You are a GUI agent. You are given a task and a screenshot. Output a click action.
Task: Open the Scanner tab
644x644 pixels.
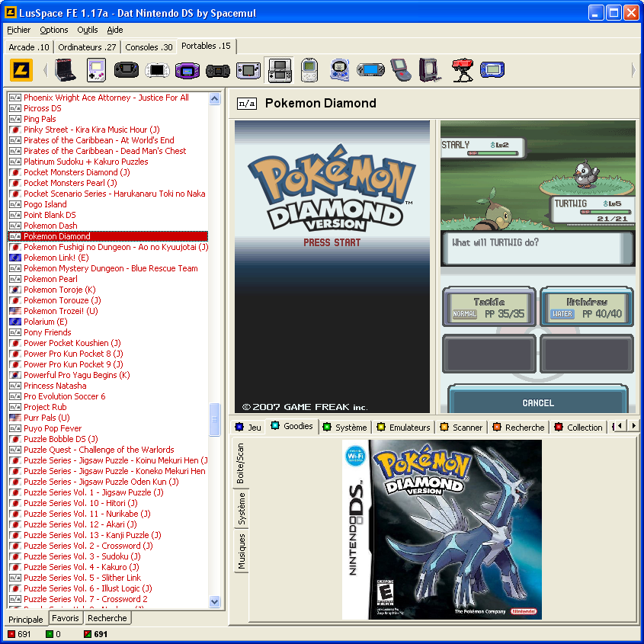pyautogui.click(x=461, y=427)
